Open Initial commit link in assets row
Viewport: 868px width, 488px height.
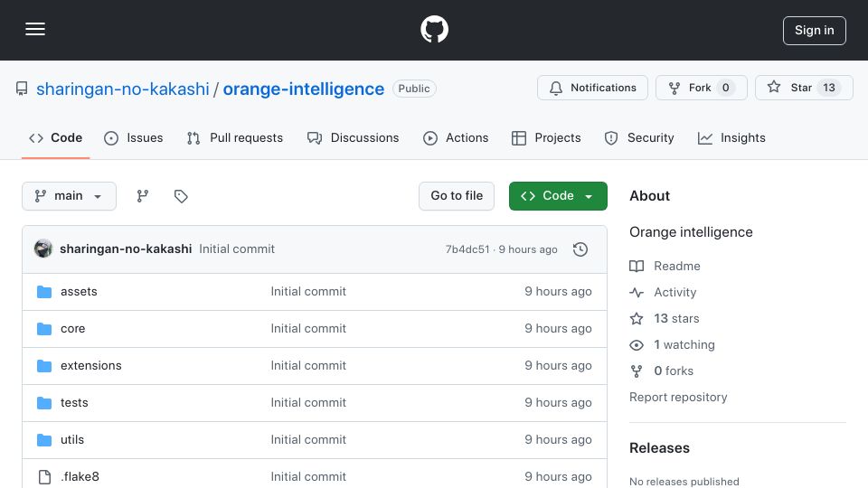pyautogui.click(x=308, y=292)
